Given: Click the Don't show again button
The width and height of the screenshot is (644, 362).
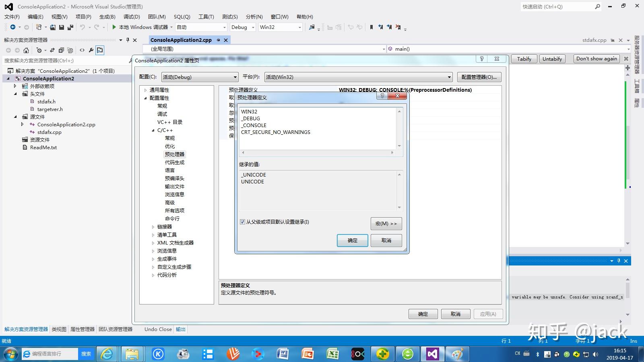Looking at the screenshot, I should [x=597, y=59].
